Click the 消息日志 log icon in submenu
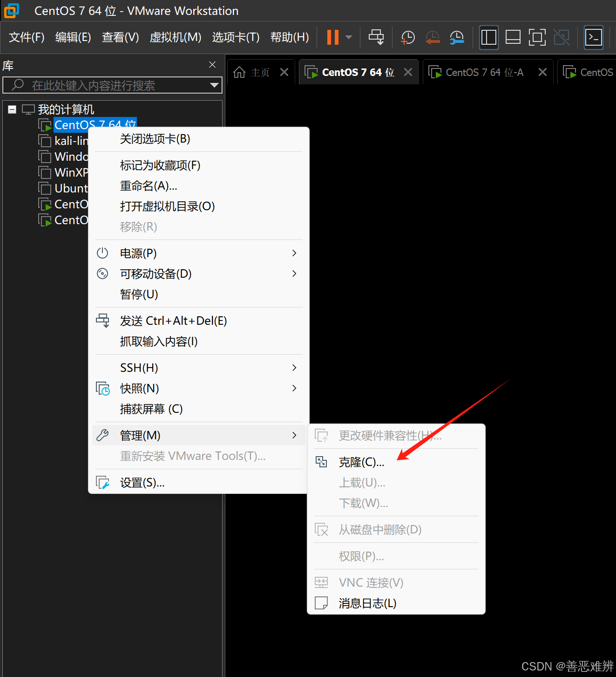 pos(321,603)
